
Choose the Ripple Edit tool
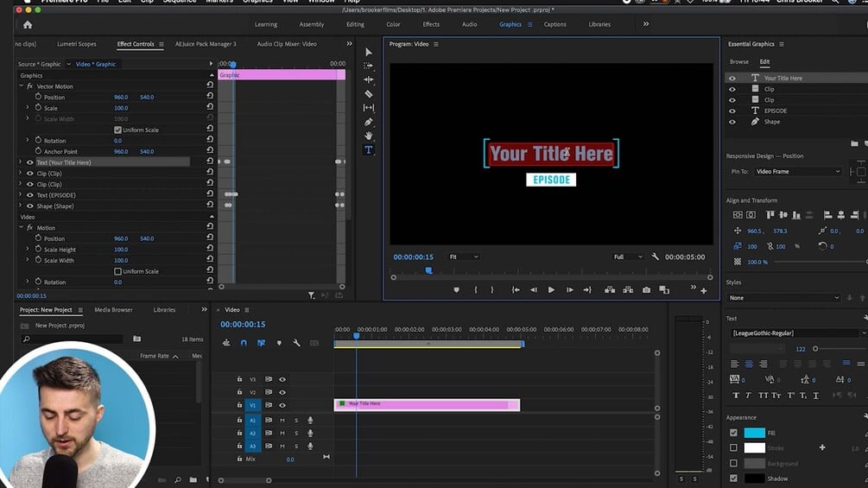coord(369,79)
